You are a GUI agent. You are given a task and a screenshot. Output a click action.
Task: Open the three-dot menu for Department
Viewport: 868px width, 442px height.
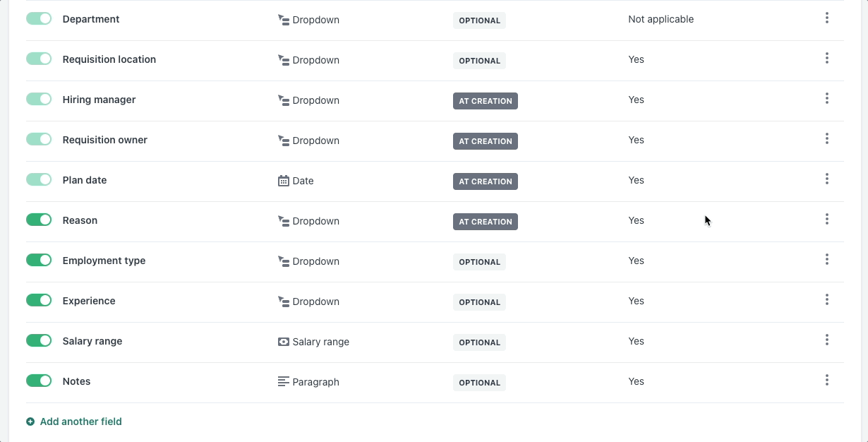point(826,18)
